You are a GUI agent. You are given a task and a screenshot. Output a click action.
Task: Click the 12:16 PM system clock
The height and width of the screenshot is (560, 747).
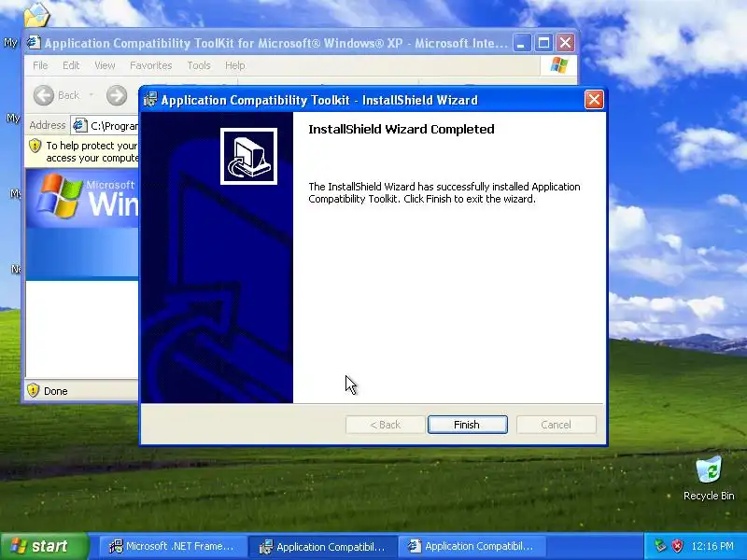[x=712, y=546]
